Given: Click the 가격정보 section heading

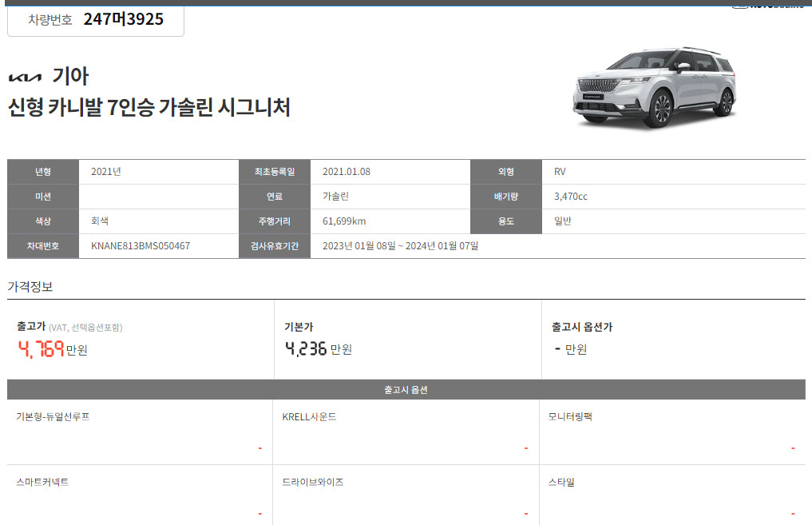Looking at the screenshot, I should [30, 287].
